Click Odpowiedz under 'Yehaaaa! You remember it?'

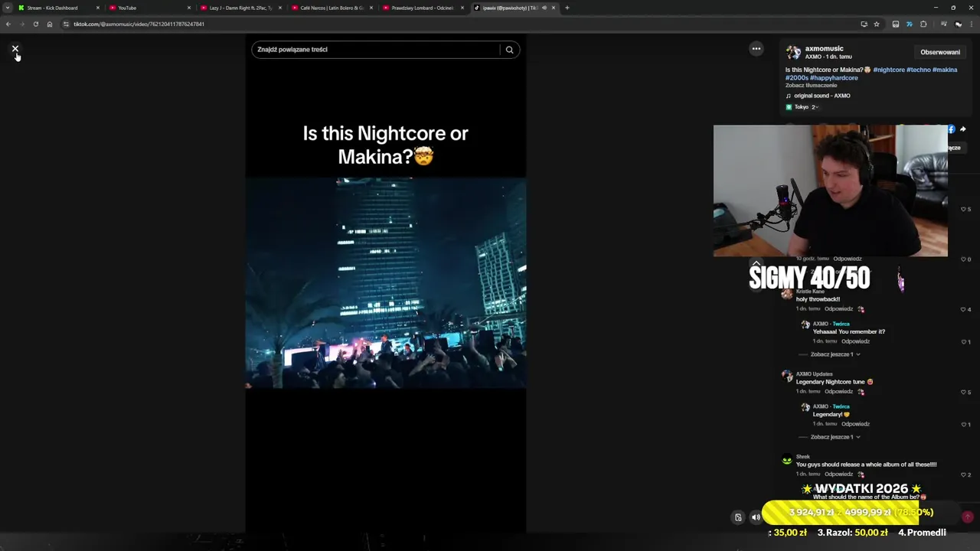(855, 341)
